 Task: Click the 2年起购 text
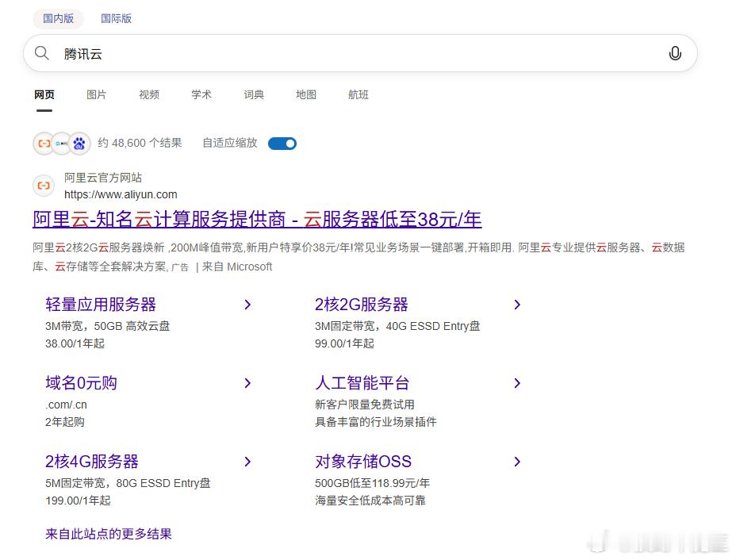(x=65, y=422)
